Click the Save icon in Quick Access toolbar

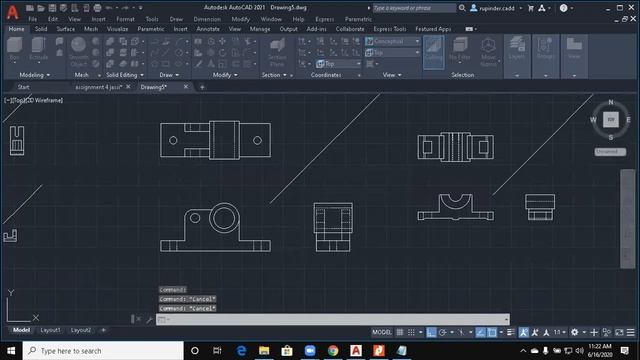(x=52, y=8)
